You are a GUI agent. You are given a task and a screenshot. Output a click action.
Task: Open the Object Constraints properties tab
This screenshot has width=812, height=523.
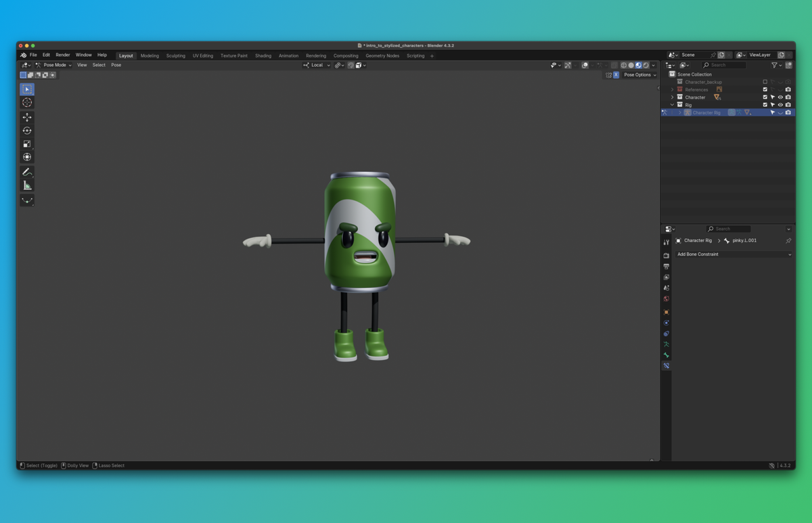[x=667, y=334]
